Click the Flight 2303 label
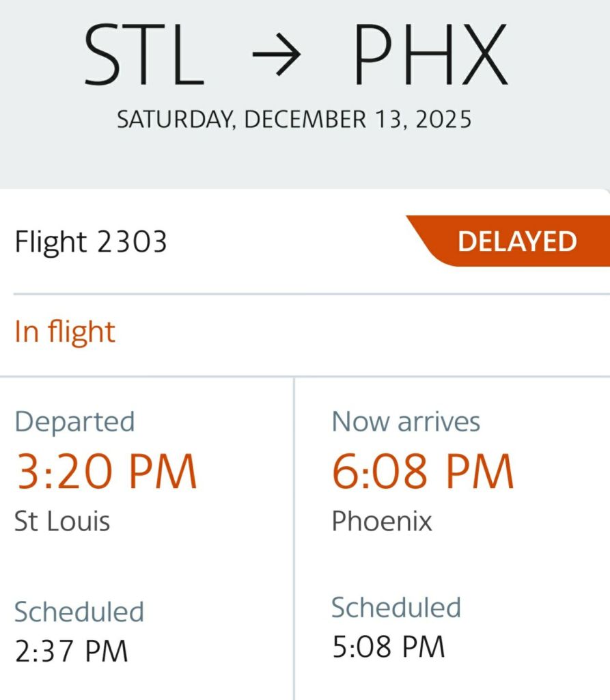The width and height of the screenshot is (610, 700). [x=91, y=242]
